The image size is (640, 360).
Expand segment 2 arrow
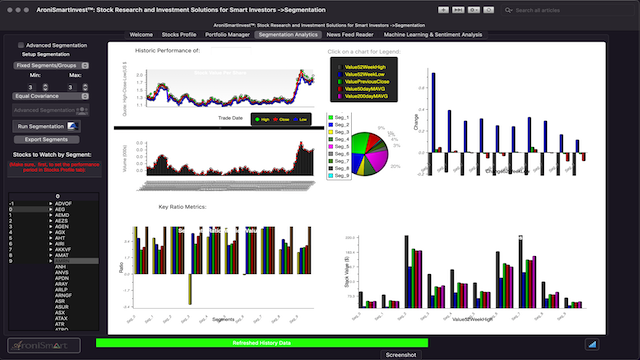tap(51, 220)
